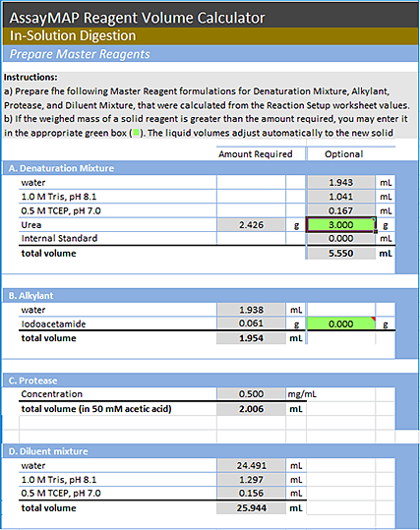Click the Urea row label
Image resolution: width=420 pixels, height=530 pixels.
click(31, 225)
